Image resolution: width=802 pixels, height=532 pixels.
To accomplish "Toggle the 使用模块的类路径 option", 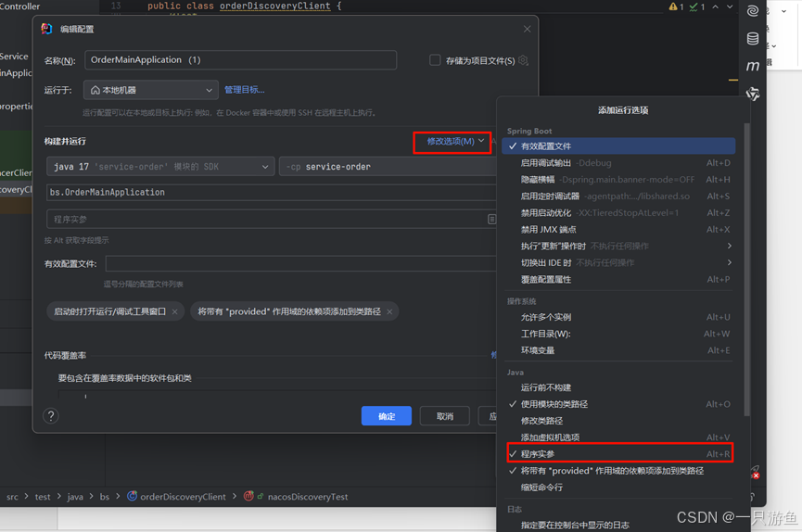I will coord(618,404).
